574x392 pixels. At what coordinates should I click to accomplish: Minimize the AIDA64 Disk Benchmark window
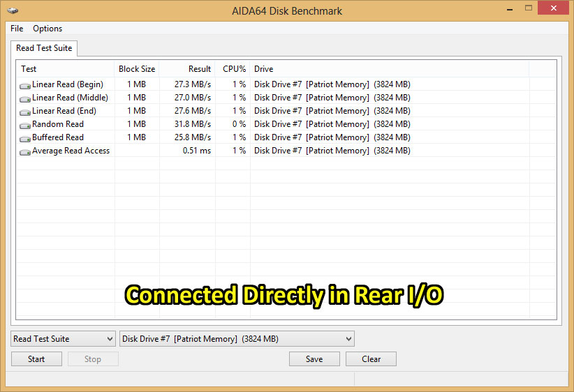(x=510, y=9)
